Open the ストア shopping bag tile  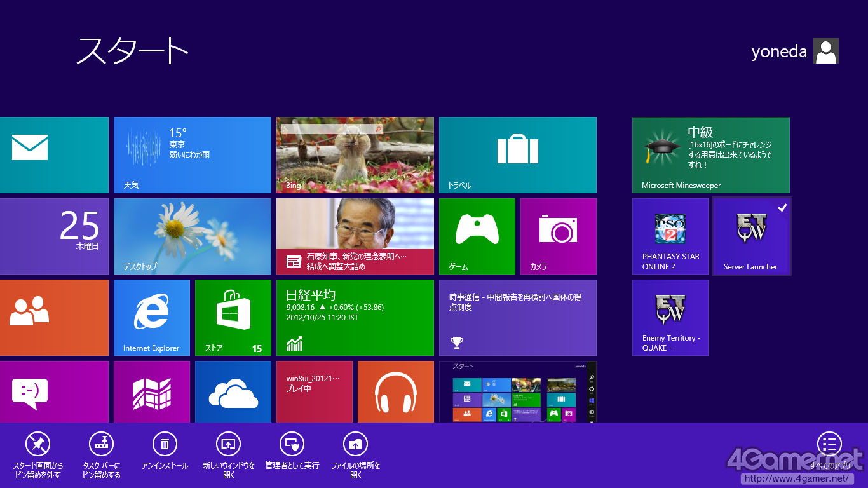(x=233, y=318)
